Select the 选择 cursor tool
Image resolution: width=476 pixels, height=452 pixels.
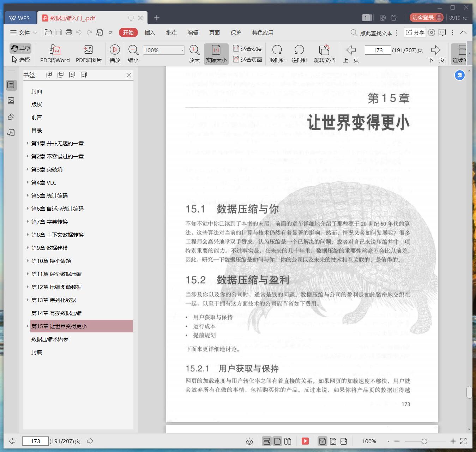[x=21, y=60]
